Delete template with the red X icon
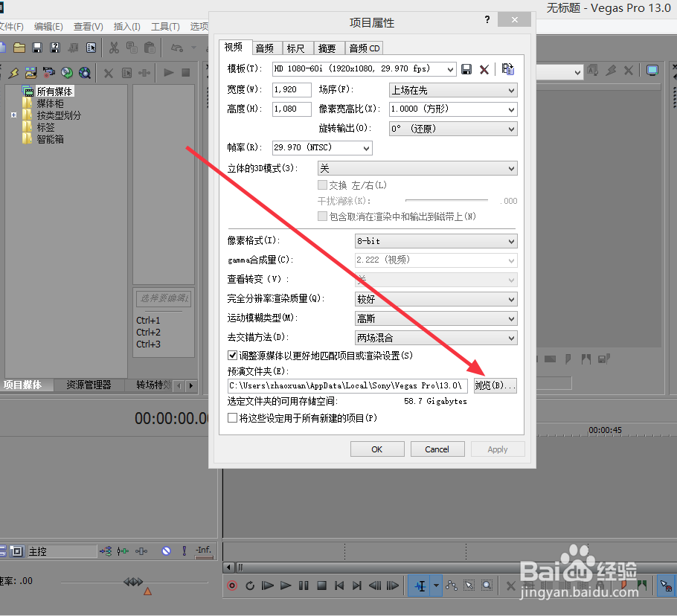Image resolution: width=677 pixels, height=616 pixels. (x=484, y=69)
